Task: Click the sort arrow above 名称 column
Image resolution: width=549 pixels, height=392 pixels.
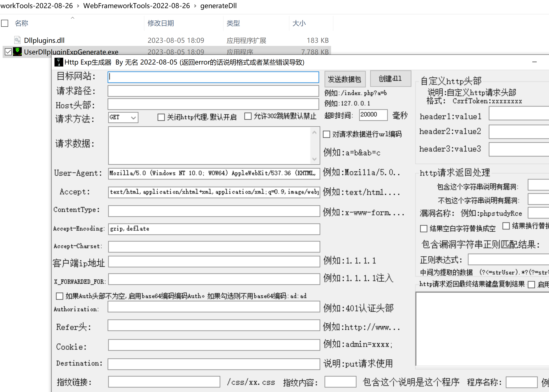Action: click(72, 18)
